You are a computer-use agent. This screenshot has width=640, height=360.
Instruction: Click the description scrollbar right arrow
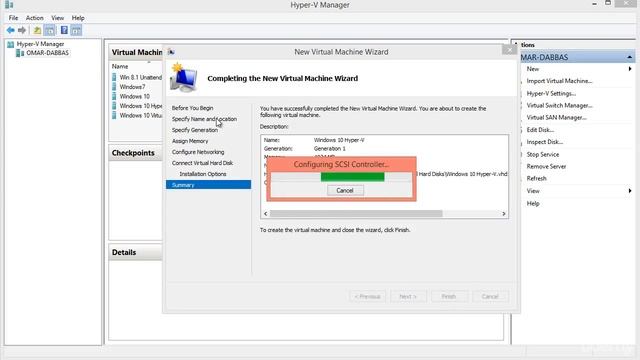pyautogui.click(x=504, y=213)
